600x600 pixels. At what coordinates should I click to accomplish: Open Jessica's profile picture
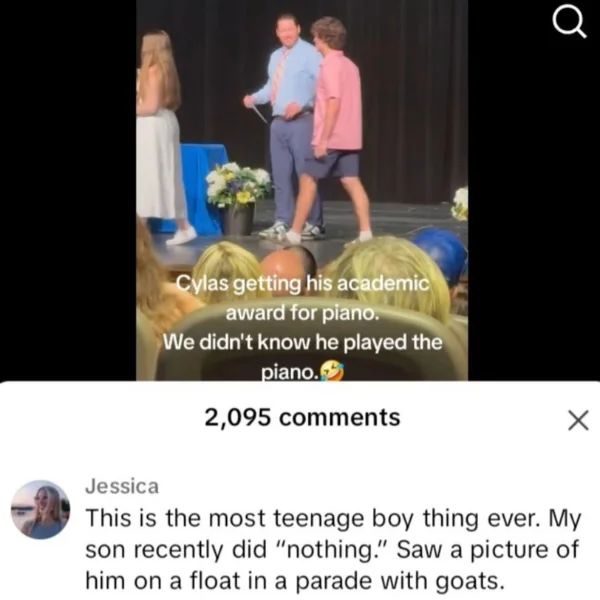tap(40, 509)
